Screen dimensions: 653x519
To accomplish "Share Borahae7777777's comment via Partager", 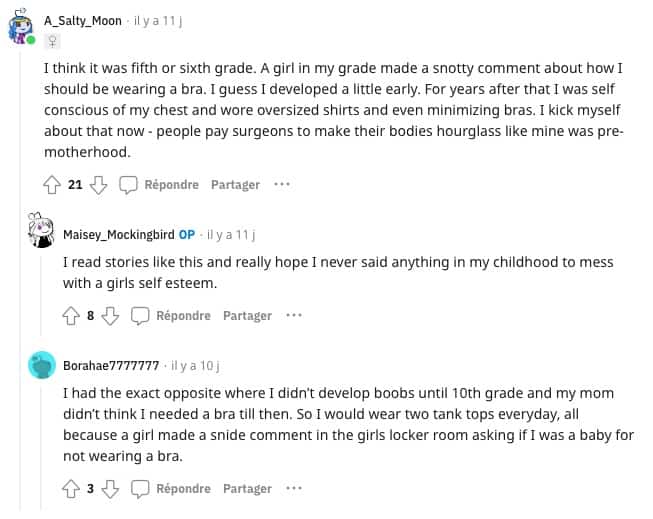I will 247,489.
